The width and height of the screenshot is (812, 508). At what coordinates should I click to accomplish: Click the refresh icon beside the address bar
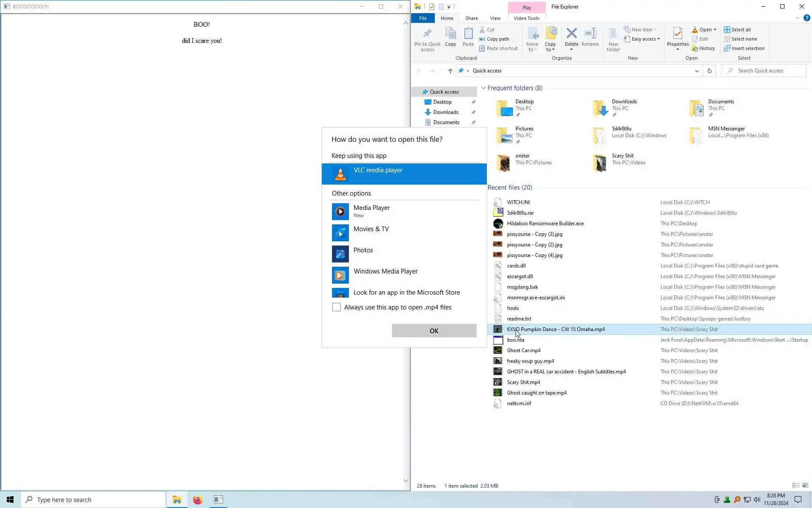(709, 71)
